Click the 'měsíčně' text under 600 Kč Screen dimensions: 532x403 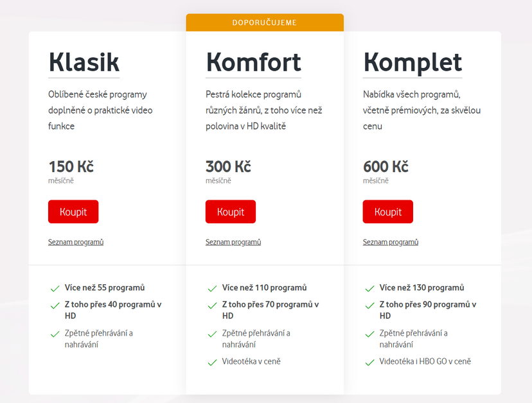tap(375, 180)
